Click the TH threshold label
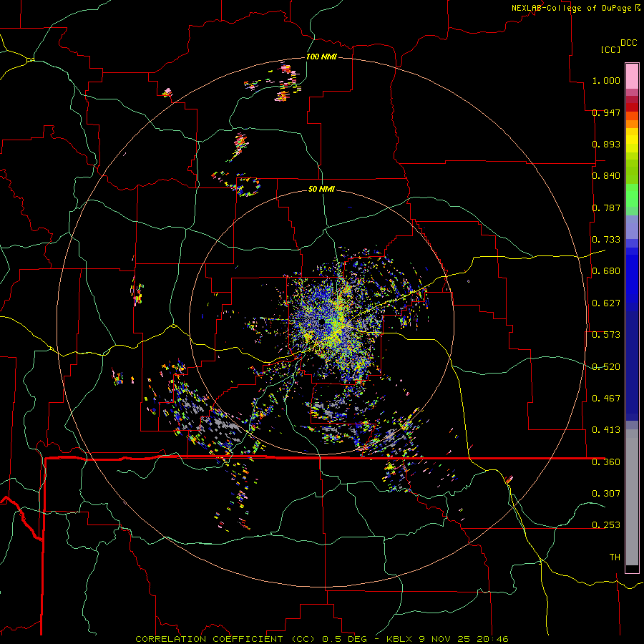 coord(615,557)
